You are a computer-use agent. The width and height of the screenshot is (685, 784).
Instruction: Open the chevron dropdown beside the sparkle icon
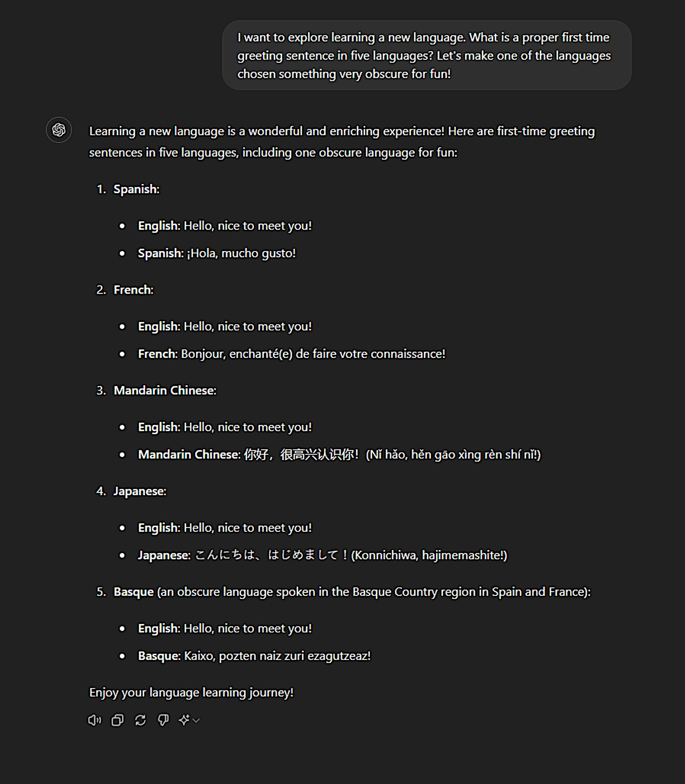[197, 720]
